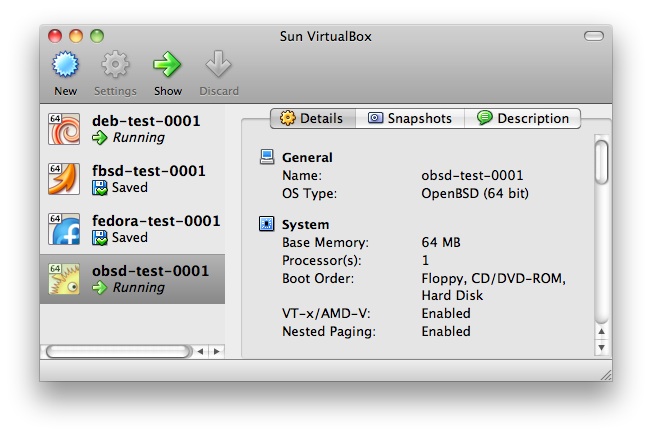
Task: Select fbsd-test-0001 in VM list
Action: click(x=133, y=179)
